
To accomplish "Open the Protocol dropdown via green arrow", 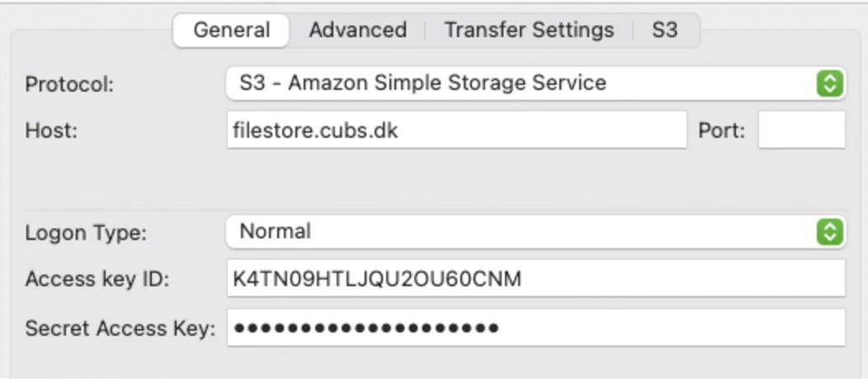I will (x=831, y=83).
